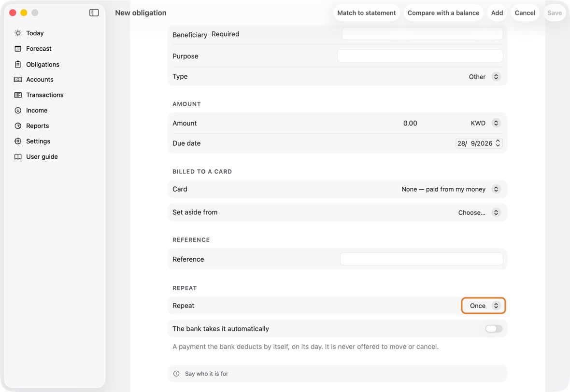Click the Settings gear icon
The image size is (570, 392).
[x=18, y=141]
